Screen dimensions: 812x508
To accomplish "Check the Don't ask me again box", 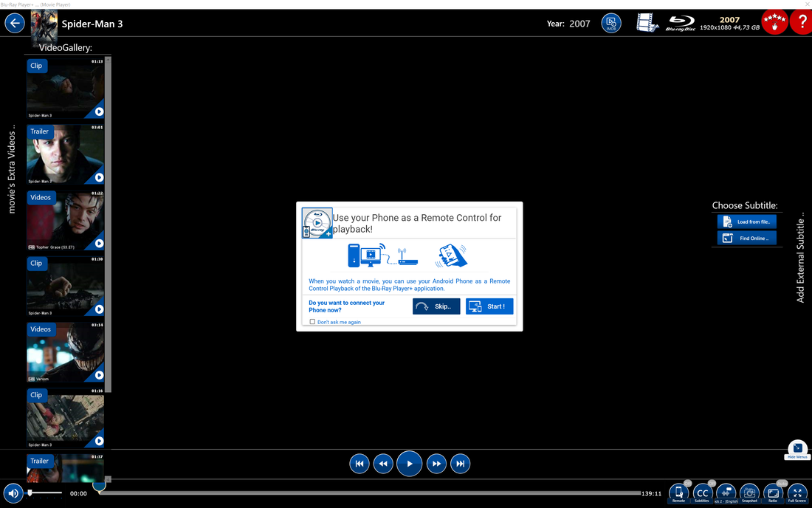I will tap(312, 322).
